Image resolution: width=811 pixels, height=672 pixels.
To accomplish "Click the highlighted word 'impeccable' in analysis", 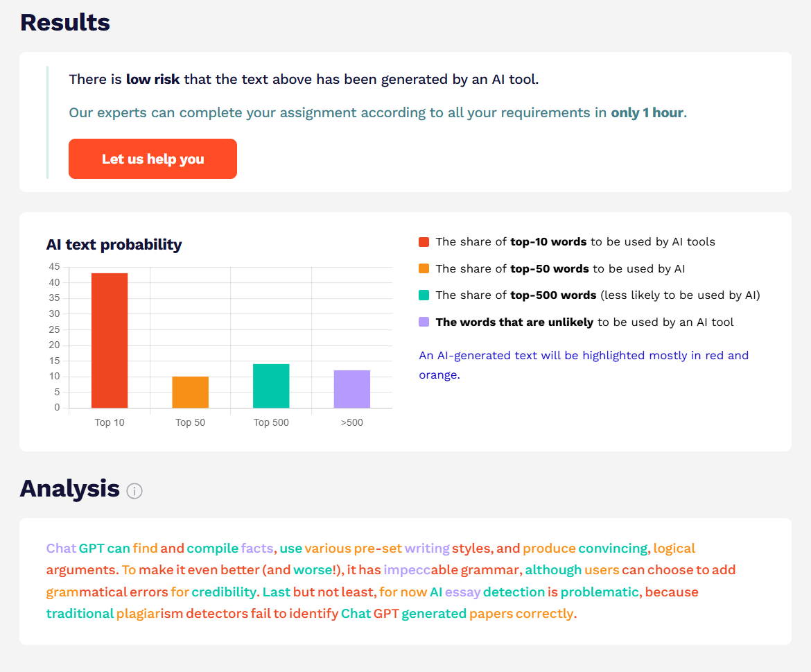I will click(x=418, y=570).
